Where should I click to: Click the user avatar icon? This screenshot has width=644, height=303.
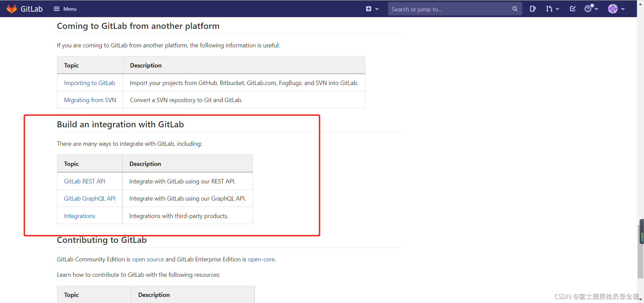[x=613, y=9]
